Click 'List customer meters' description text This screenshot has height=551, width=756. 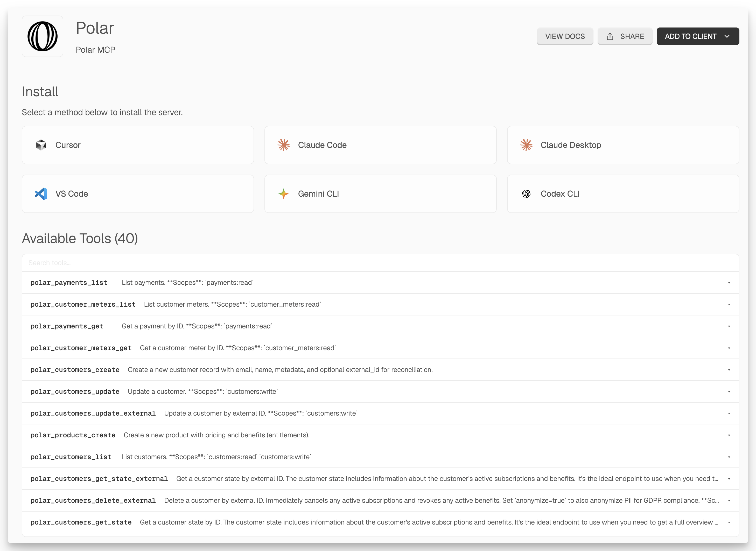click(x=232, y=304)
